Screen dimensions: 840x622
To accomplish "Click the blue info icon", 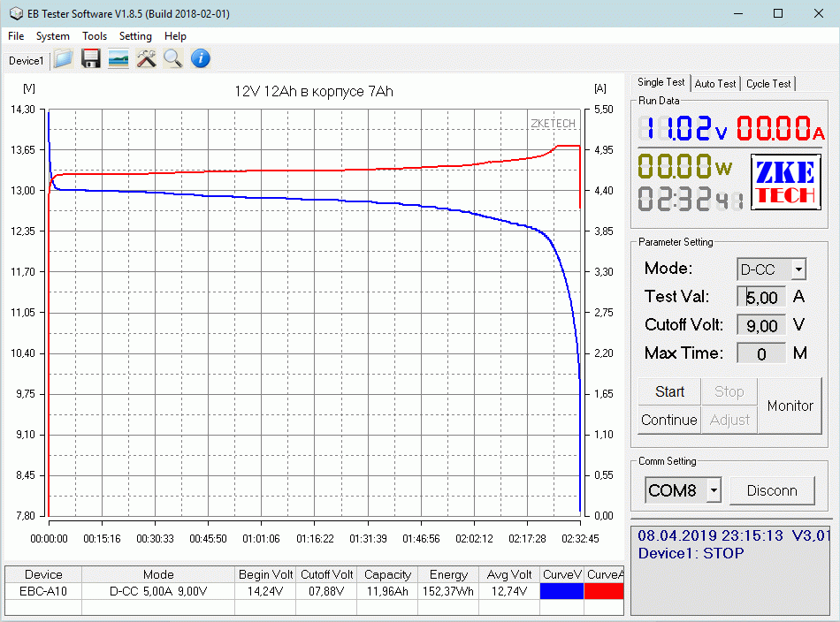I will 201,59.
